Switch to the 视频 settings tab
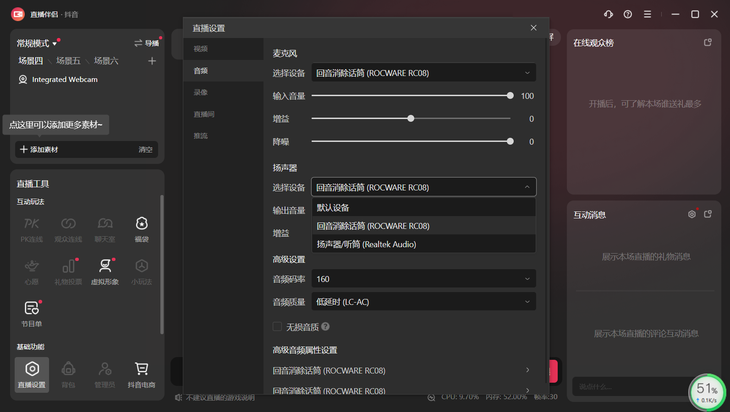This screenshot has height=412, width=730. pyautogui.click(x=201, y=49)
